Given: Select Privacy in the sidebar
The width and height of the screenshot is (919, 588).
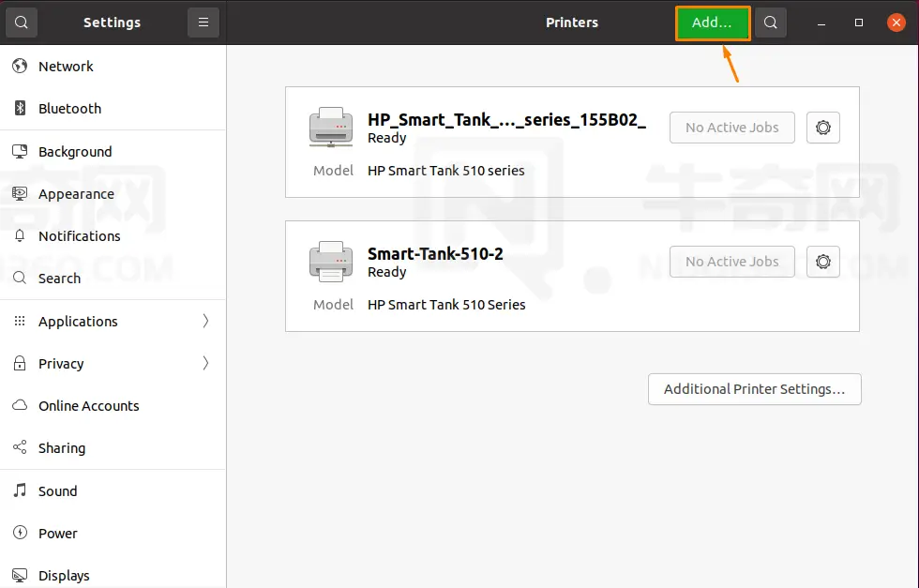Looking at the screenshot, I should pyautogui.click(x=113, y=364).
